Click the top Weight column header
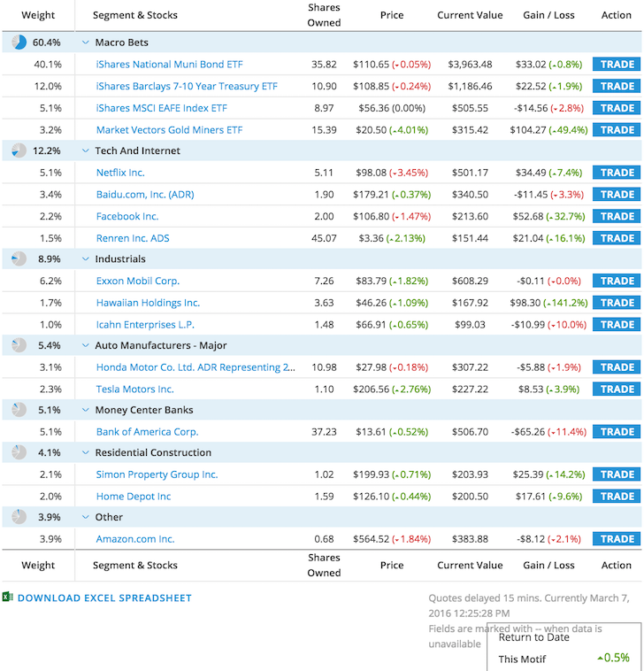This screenshot has width=644, height=671. coord(38,15)
